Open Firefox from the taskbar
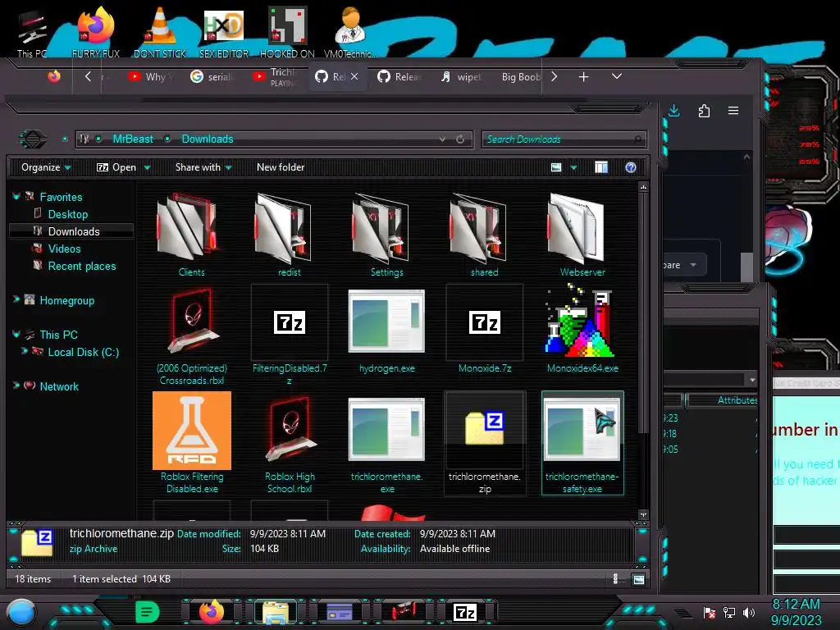The height and width of the screenshot is (630, 840). pos(211,612)
